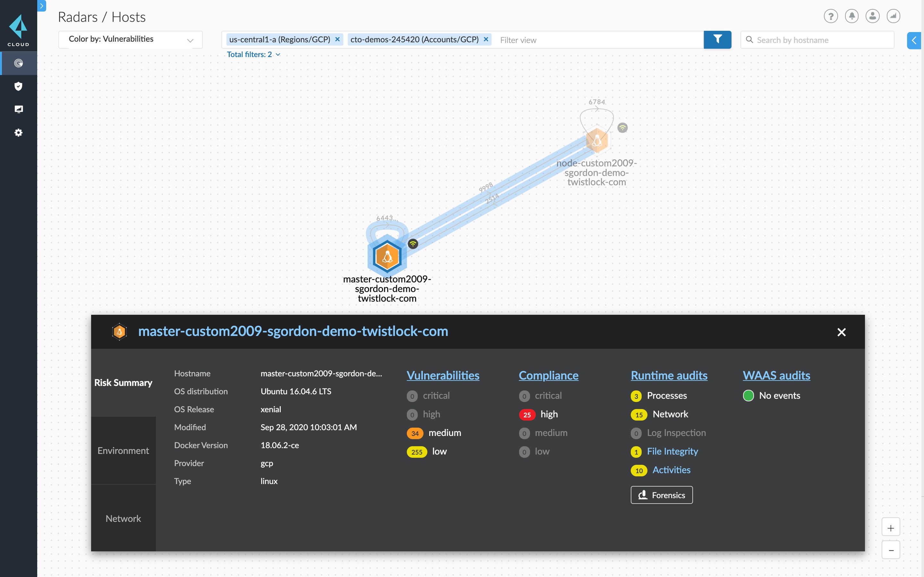924x577 pixels.
Task: Remove the us-central1-a region filter chip
Action: pos(337,39)
